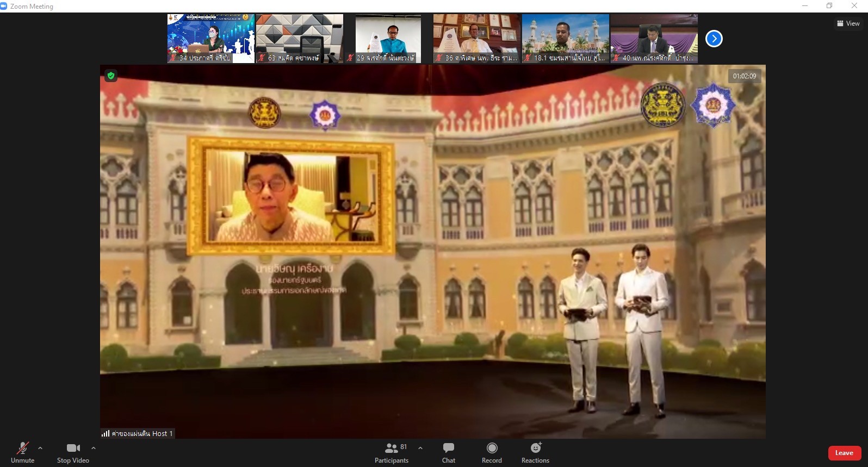Image resolution: width=868 pixels, height=467 pixels.
Task: Open the Chat panel
Action: (449, 452)
